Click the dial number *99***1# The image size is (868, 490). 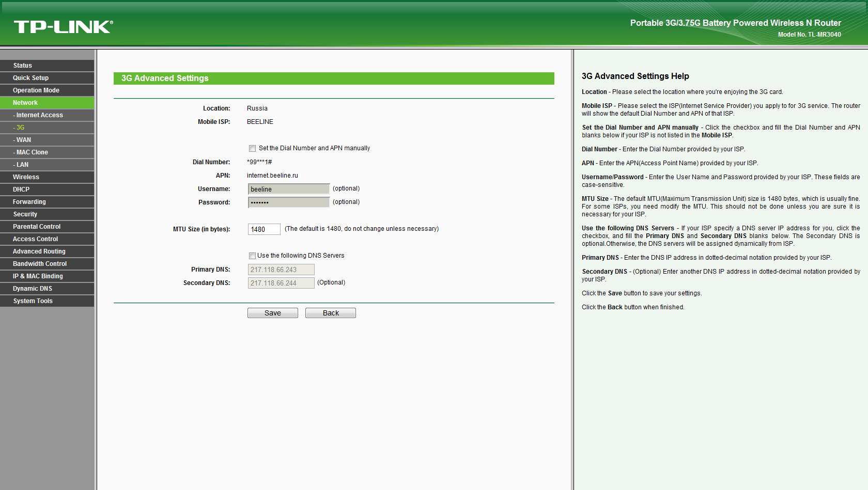(259, 162)
